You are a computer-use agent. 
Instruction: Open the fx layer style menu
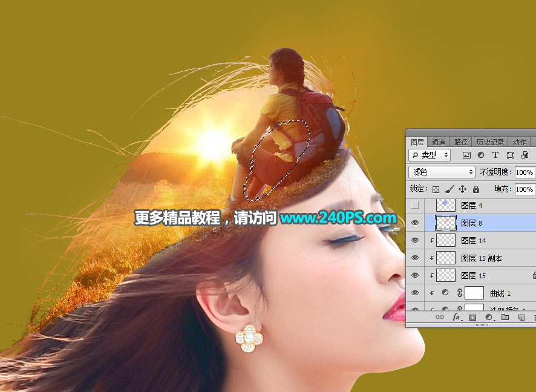click(457, 317)
